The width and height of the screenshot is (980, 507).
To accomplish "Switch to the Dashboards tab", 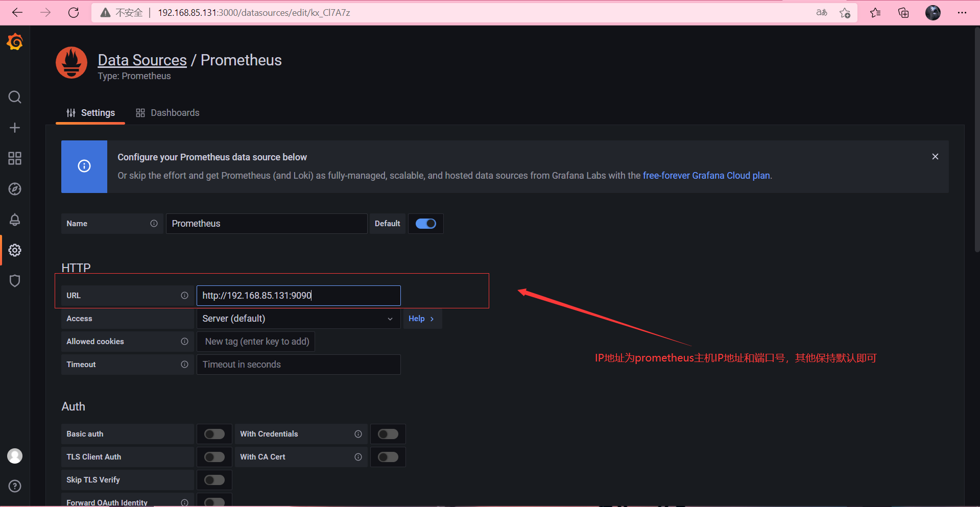I will click(168, 113).
